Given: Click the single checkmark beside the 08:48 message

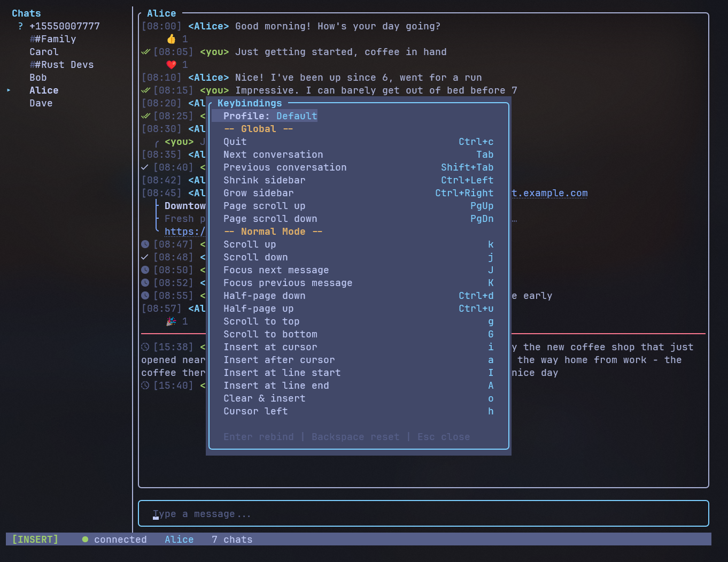Looking at the screenshot, I should pyautogui.click(x=145, y=257).
